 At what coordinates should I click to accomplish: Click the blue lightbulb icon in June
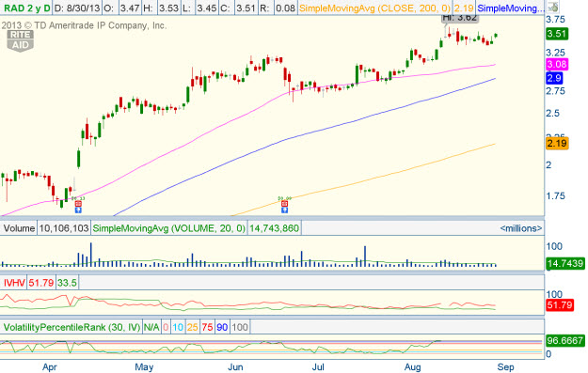[285, 210]
